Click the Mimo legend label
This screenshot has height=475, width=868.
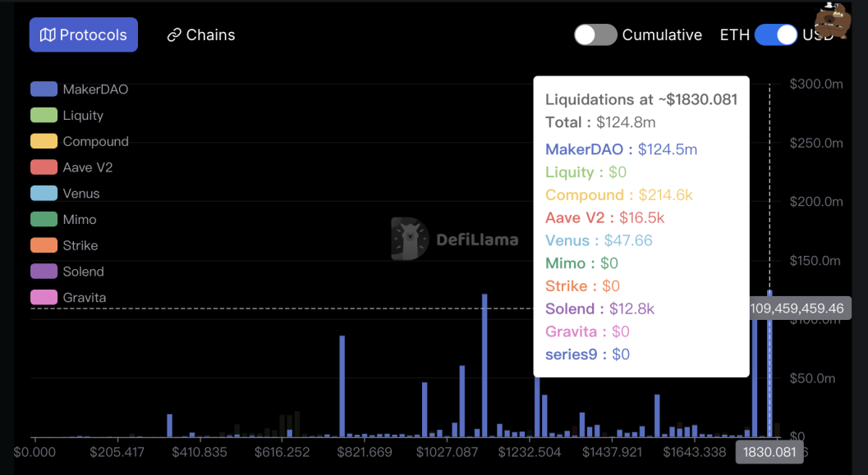coord(80,220)
